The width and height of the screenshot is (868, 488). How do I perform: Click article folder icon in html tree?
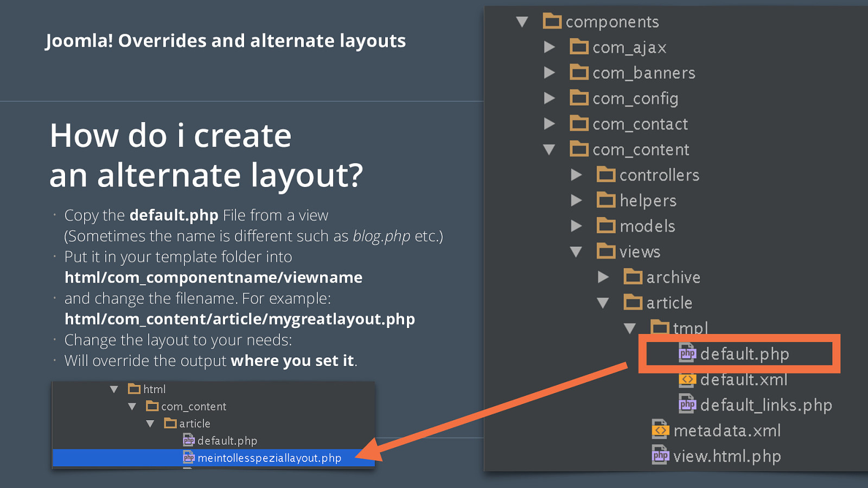pos(170,423)
